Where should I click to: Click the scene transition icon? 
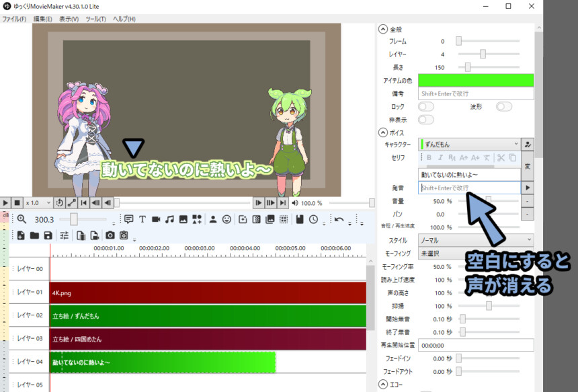click(257, 219)
